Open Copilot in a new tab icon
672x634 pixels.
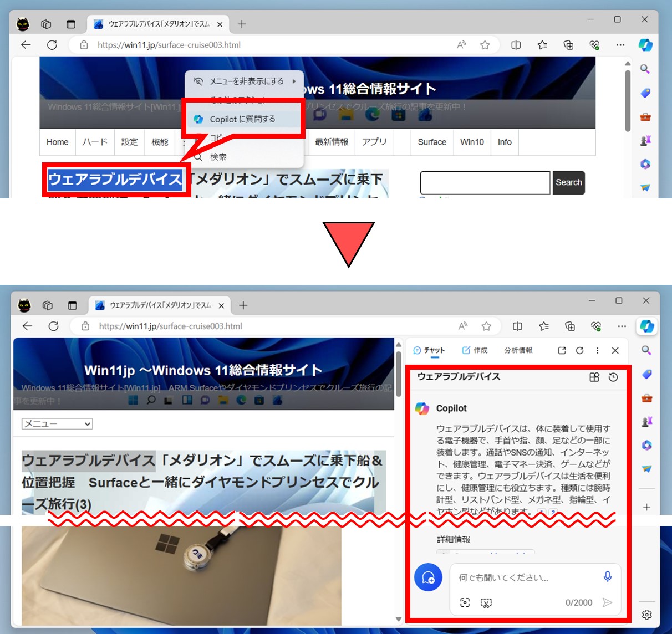(562, 350)
